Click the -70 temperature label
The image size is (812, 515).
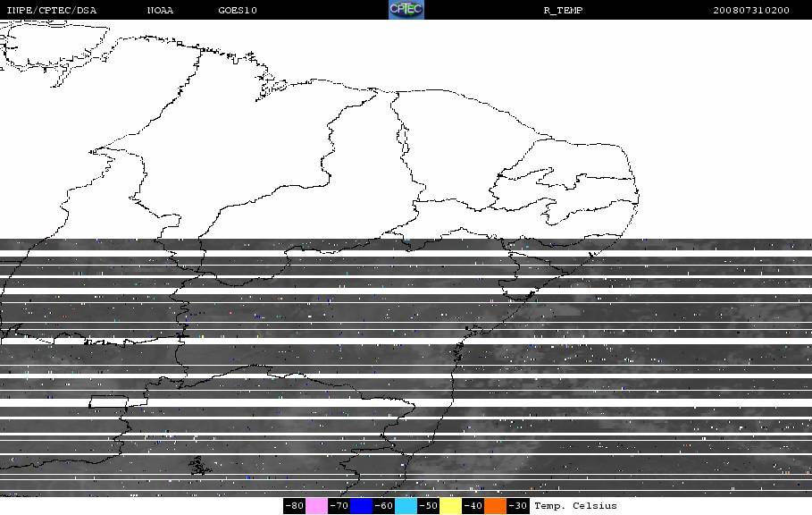point(339,506)
